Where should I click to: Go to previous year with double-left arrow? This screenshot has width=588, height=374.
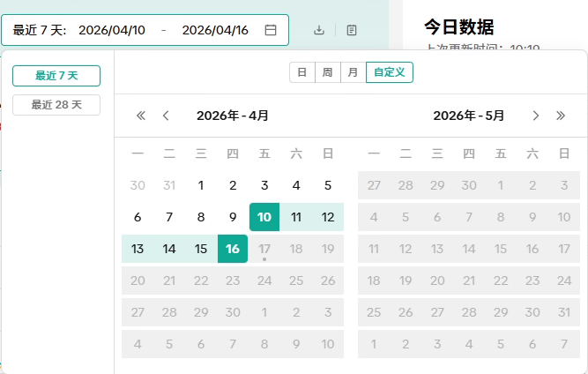coord(141,116)
